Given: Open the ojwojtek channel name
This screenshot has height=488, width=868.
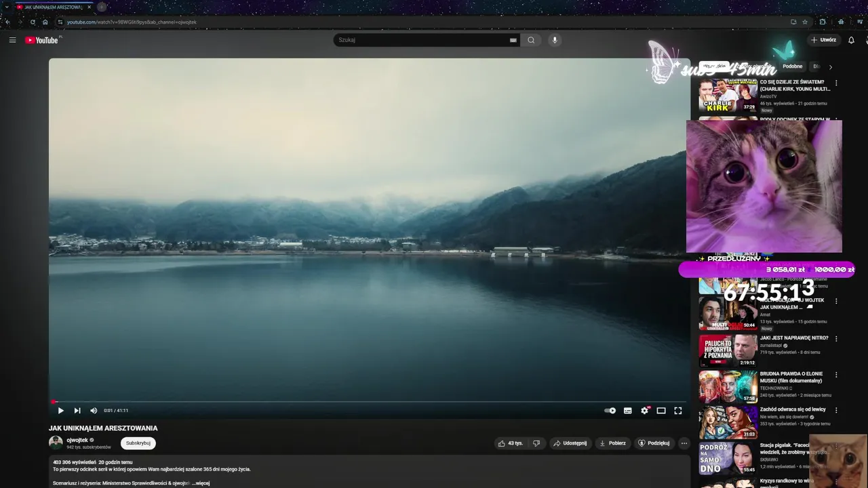Looking at the screenshot, I should 77,440.
